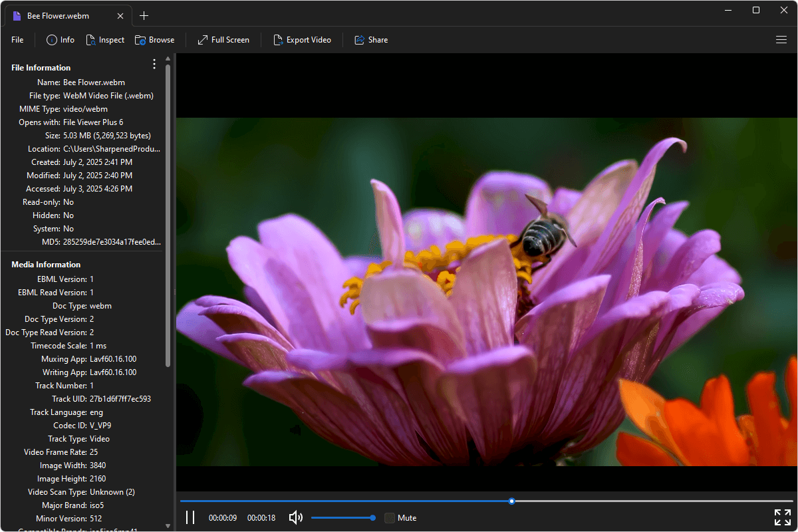Open a new tab with the plus button
This screenshot has width=798, height=532.
(144, 15)
